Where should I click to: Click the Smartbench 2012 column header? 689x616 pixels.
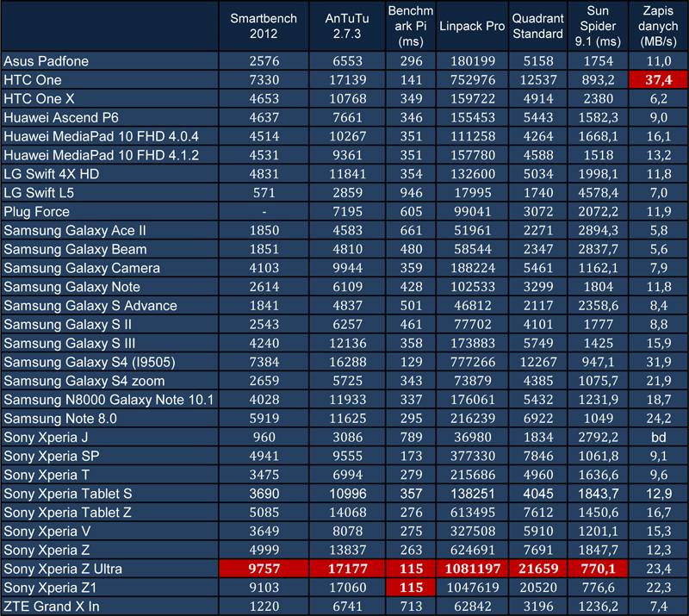point(264,26)
